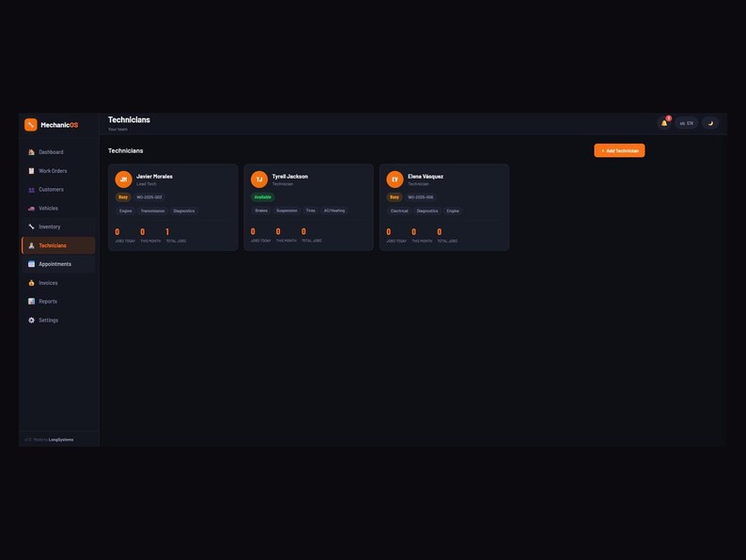Click Javier Morales name

[155, 177]
